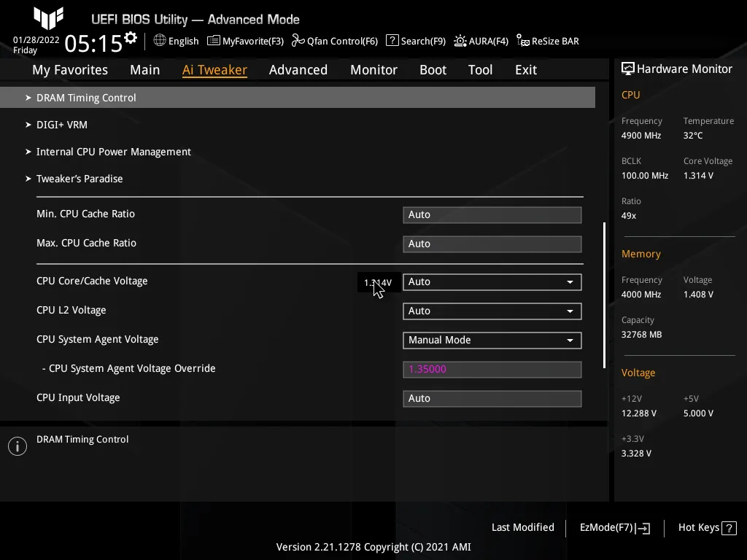Click CPU Input Voltage field
747x560 pixels.
(492, 399)
